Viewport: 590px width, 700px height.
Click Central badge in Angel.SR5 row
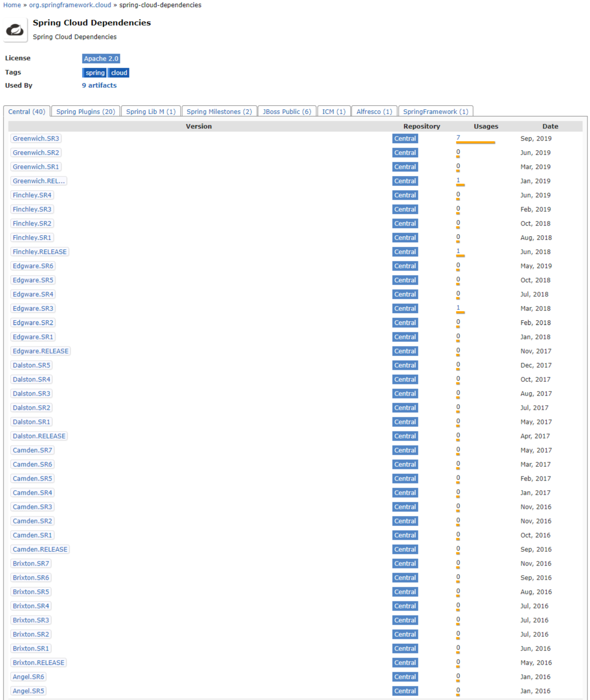(x=405, y=691)
